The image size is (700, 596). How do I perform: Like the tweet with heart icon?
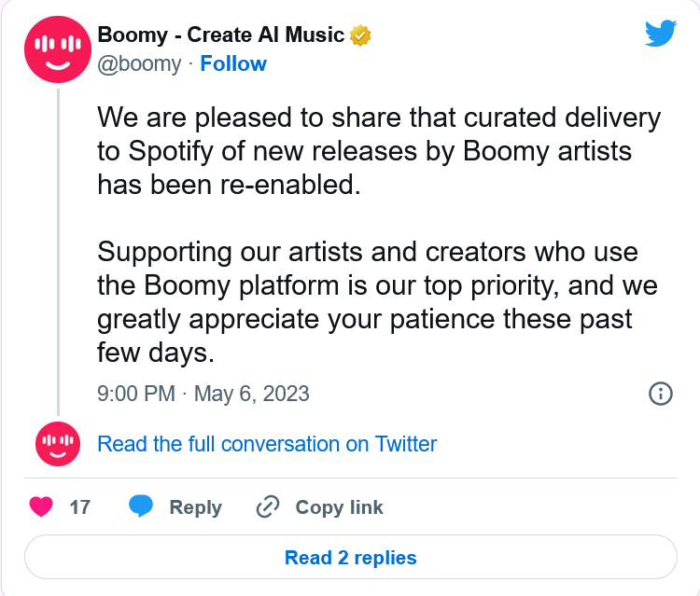[x=41, y=506]
